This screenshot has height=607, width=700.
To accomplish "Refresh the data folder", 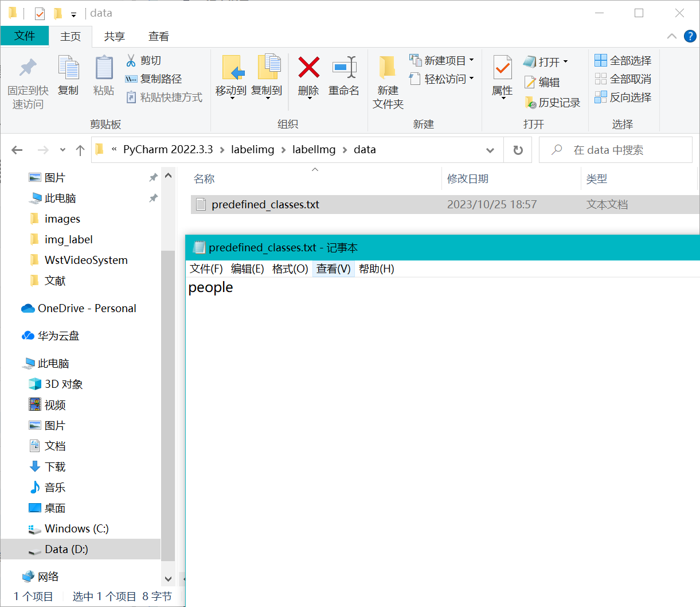I will tap(518, 150).
